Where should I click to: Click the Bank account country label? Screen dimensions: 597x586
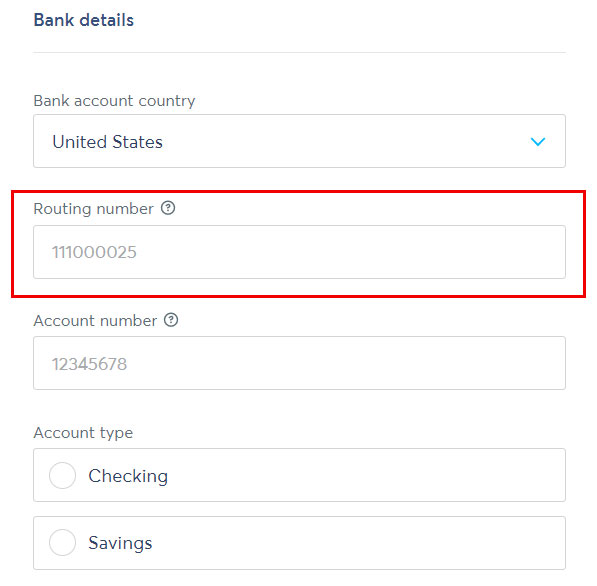pos(114,101)
